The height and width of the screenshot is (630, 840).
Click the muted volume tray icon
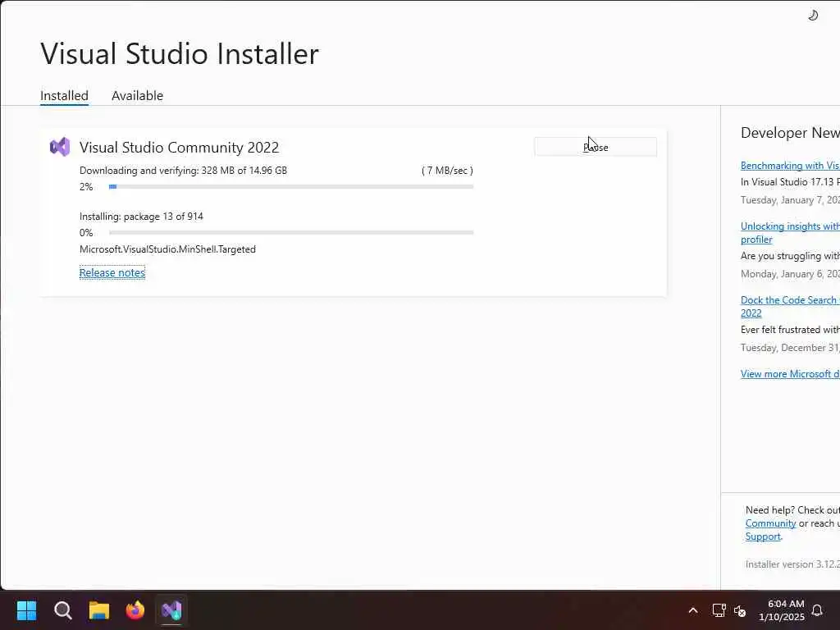click(740, 610)
